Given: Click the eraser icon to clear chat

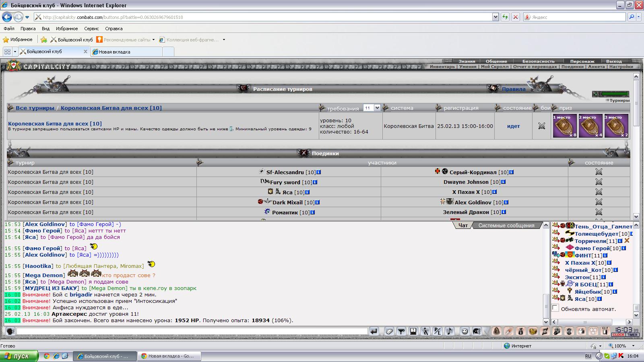Looking at the screenshot, I should click(389, 331).
